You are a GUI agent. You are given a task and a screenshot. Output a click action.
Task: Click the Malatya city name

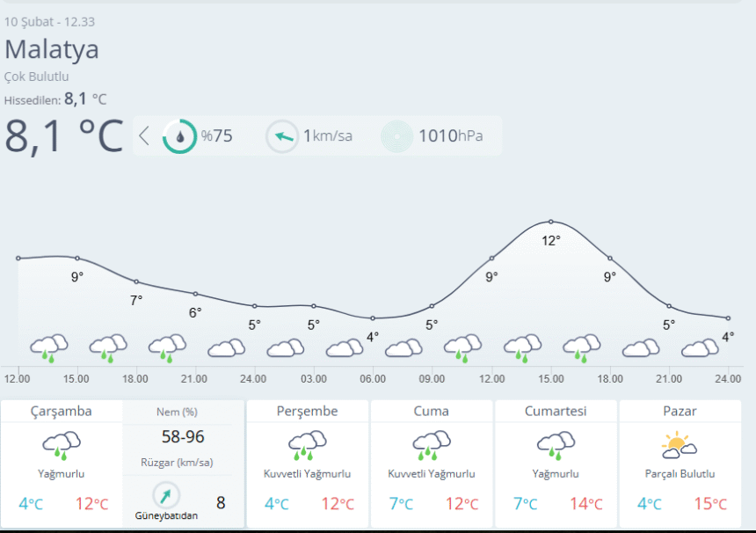click(52, 49)
